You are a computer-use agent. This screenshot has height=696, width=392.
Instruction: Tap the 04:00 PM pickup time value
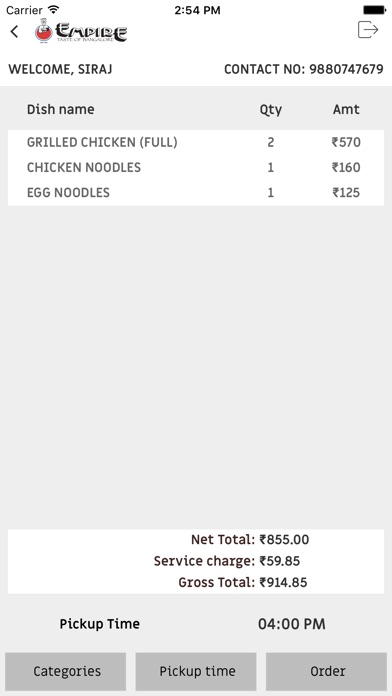point(292,624)
